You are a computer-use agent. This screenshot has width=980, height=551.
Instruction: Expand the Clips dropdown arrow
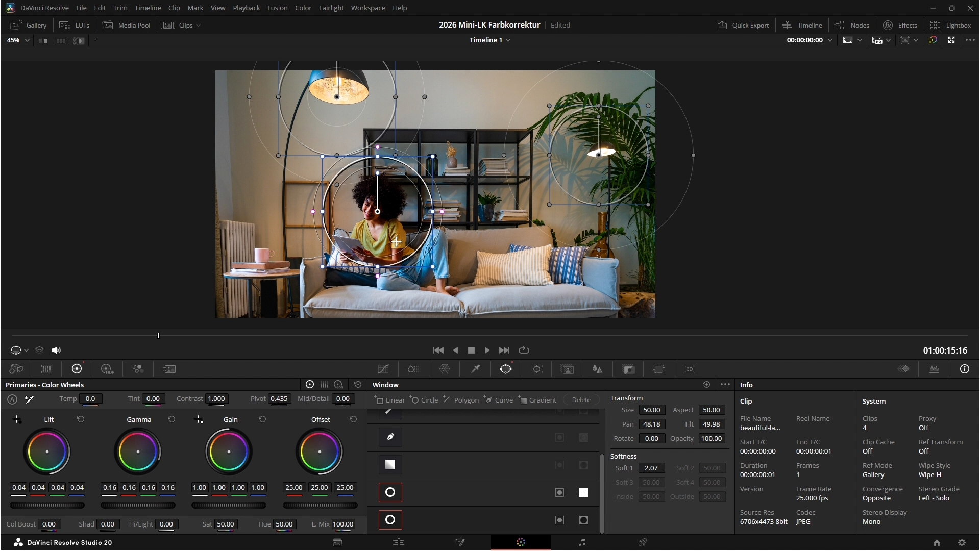[x=198, y=26]
